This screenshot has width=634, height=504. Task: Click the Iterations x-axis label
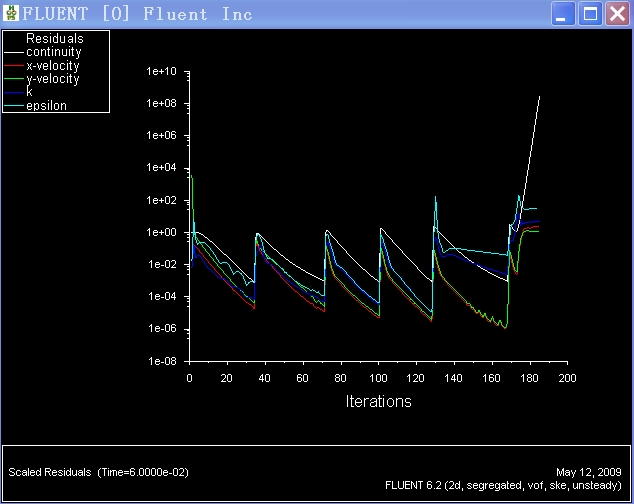pyautogui.click(x=378, y=402)
